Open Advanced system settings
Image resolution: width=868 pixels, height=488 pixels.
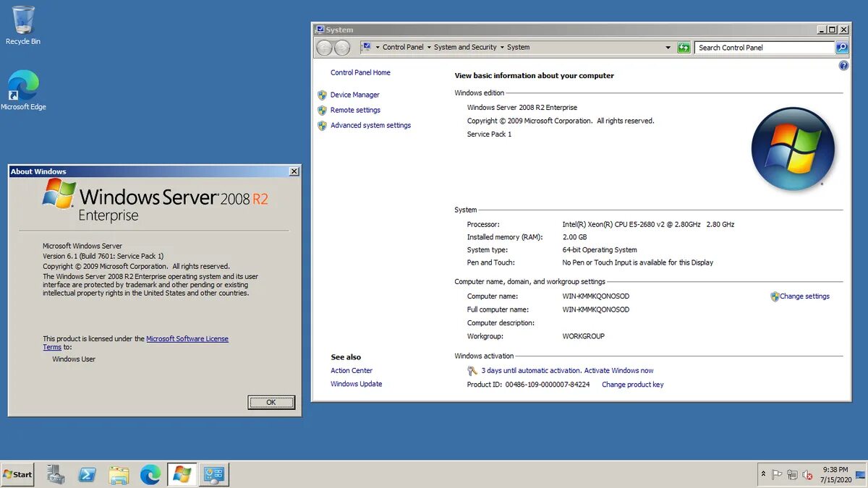(x=370, y=125)
